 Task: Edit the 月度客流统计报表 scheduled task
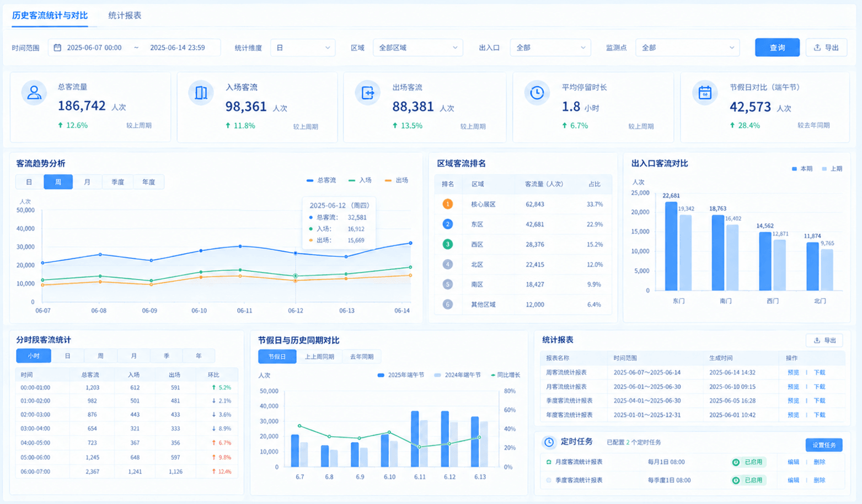(x=793, y=462)
